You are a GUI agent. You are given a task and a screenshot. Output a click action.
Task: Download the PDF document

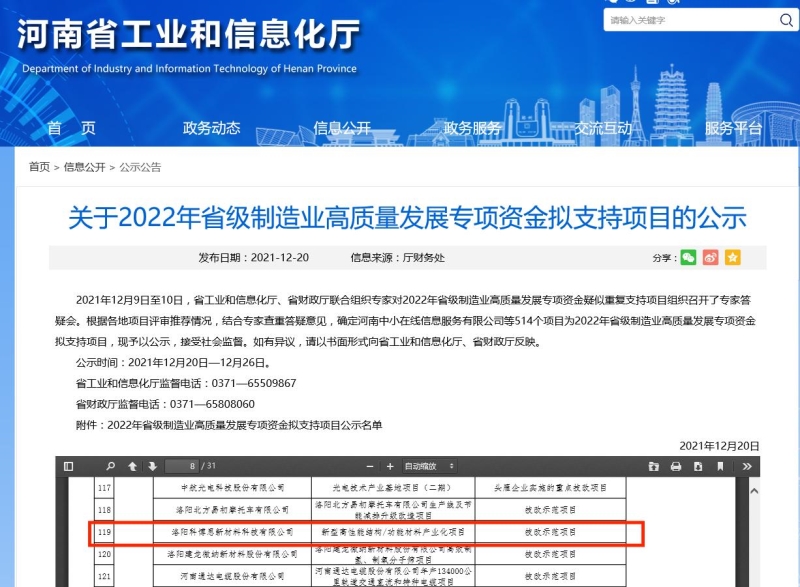[x=698, y=466]
